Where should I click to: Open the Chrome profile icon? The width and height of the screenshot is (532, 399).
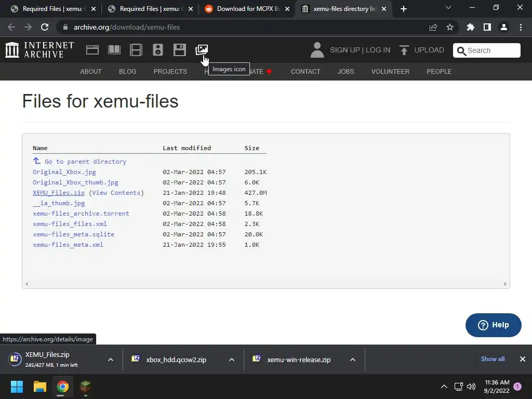tap(504, 27)
